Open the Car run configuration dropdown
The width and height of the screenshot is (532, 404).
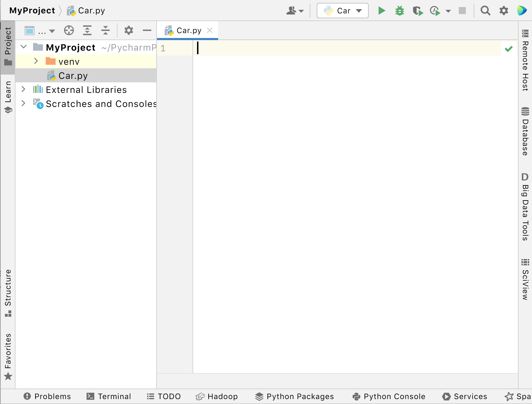click(342, 11)
